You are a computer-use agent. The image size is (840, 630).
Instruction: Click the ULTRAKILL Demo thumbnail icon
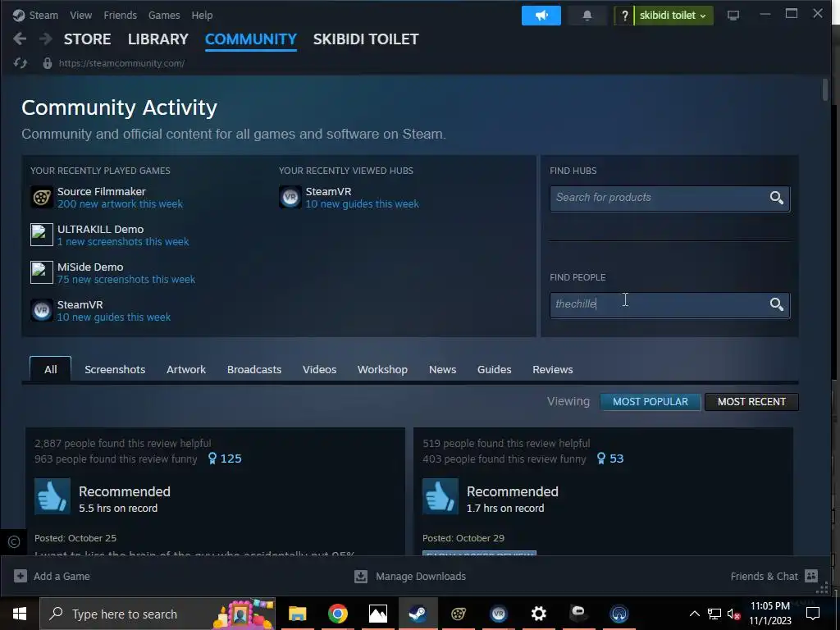41,235
